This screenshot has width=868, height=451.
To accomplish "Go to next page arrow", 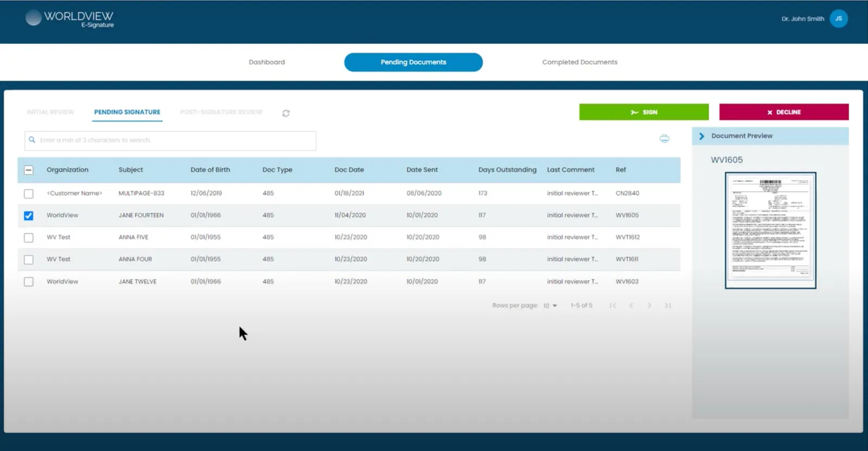I will click(x=649, y=306).
